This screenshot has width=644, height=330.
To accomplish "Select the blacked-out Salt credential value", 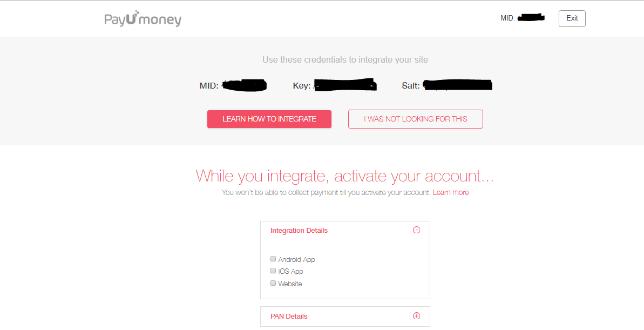I will click(457, 85).
